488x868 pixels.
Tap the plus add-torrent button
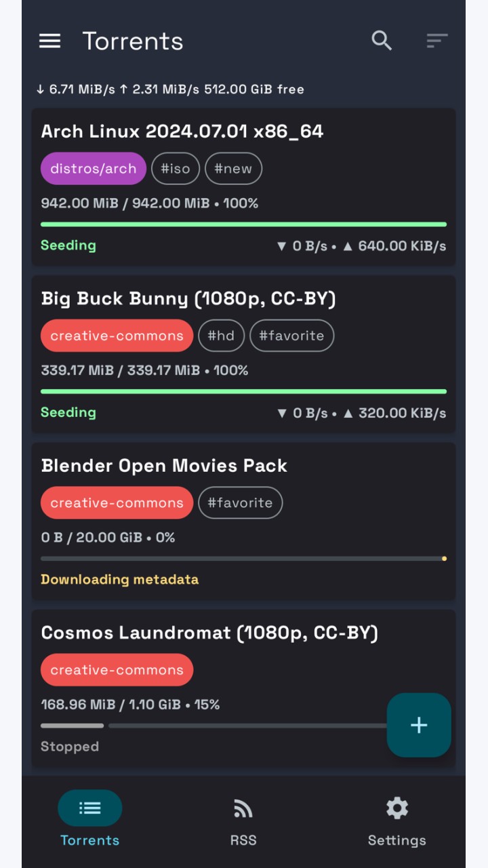pos(419,725)
